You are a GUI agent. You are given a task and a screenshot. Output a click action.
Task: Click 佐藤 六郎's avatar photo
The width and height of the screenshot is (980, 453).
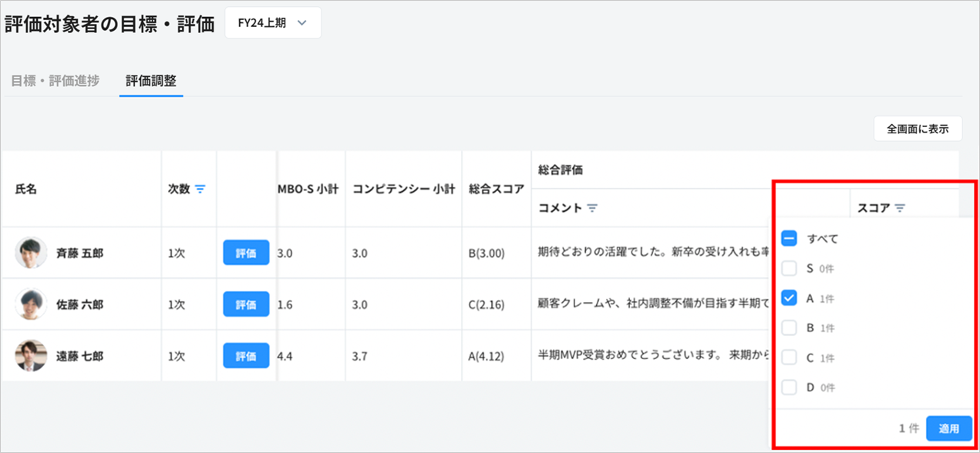click(x=31, y=304)
